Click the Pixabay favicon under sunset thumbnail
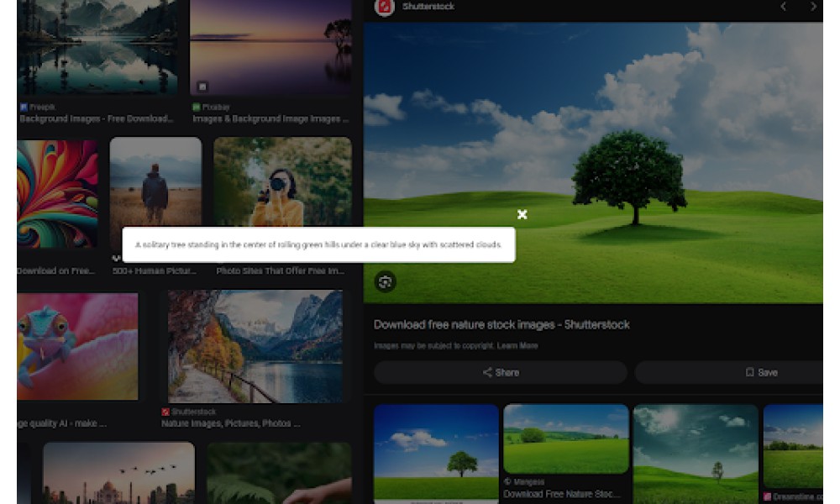The height and width of the screenshot is (504, 840). point(196,108)
